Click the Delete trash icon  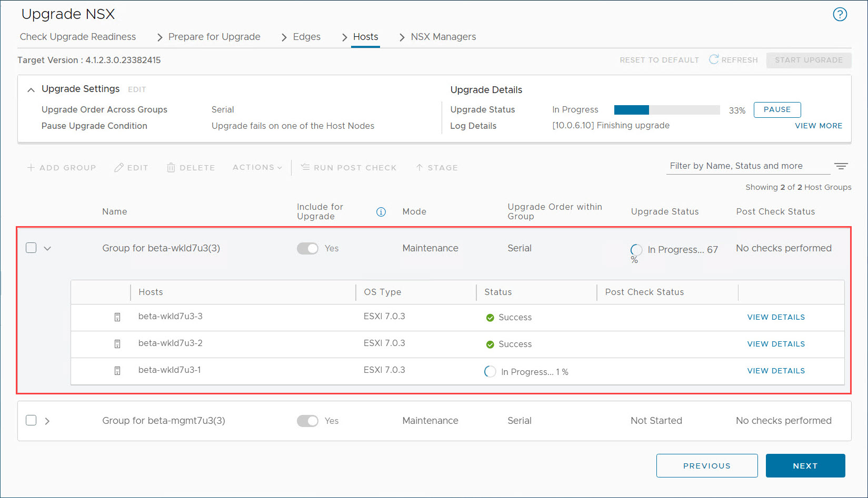171,168
